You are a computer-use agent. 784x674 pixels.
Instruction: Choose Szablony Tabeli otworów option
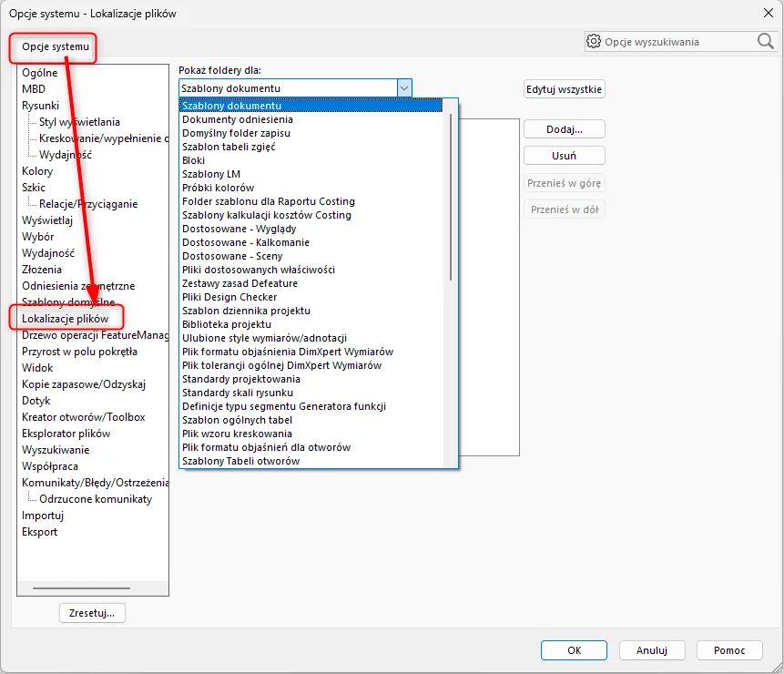pos(311,461)
